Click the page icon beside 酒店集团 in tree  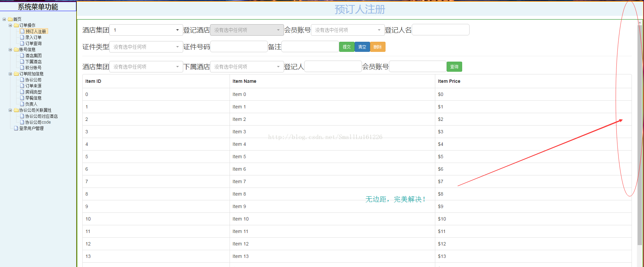point(22,56)
